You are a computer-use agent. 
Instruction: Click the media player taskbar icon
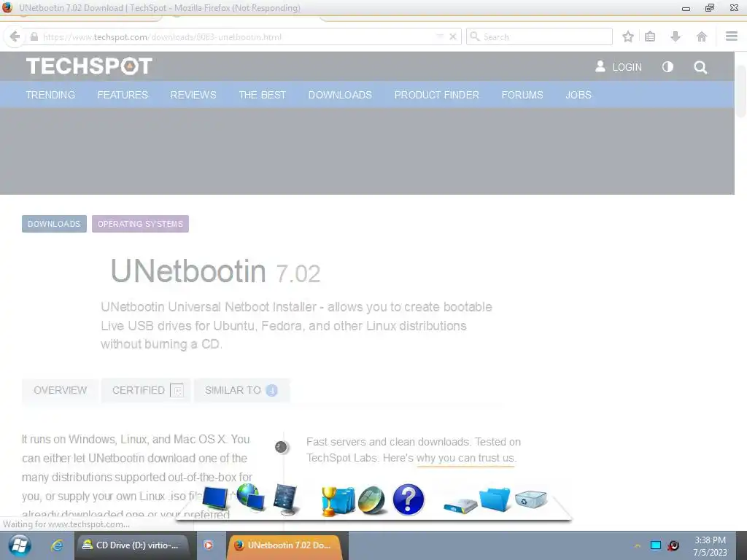(x=208, y=545)
